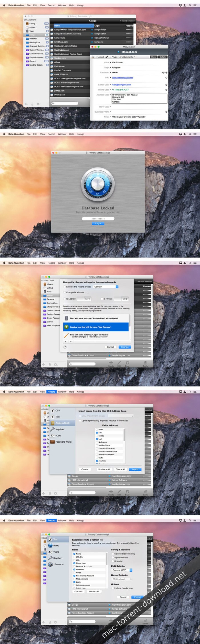Open Login label dropdown arrow in MacZot.com record
The width and height of the screenshot is (200, 644).
[x=110, y=68]
